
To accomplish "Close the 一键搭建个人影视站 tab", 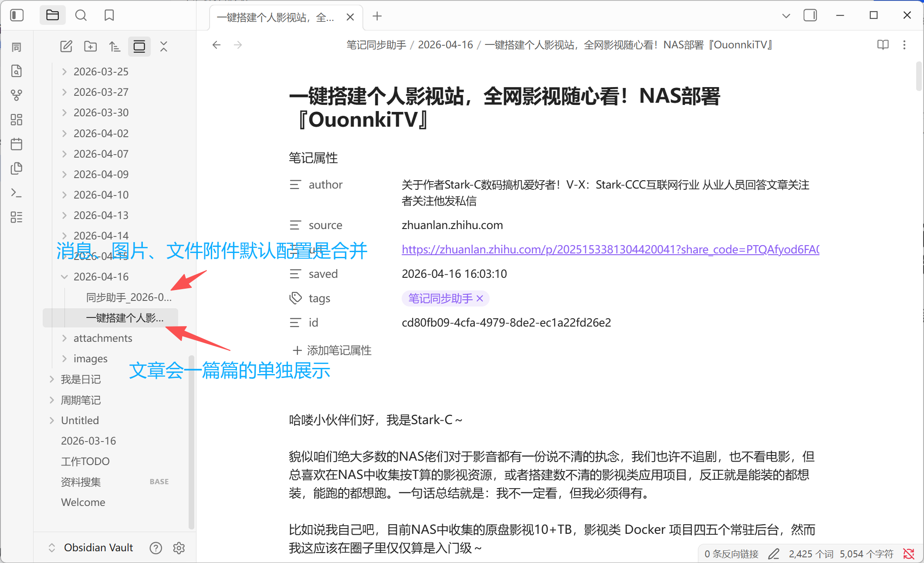I will pos(350,17).
